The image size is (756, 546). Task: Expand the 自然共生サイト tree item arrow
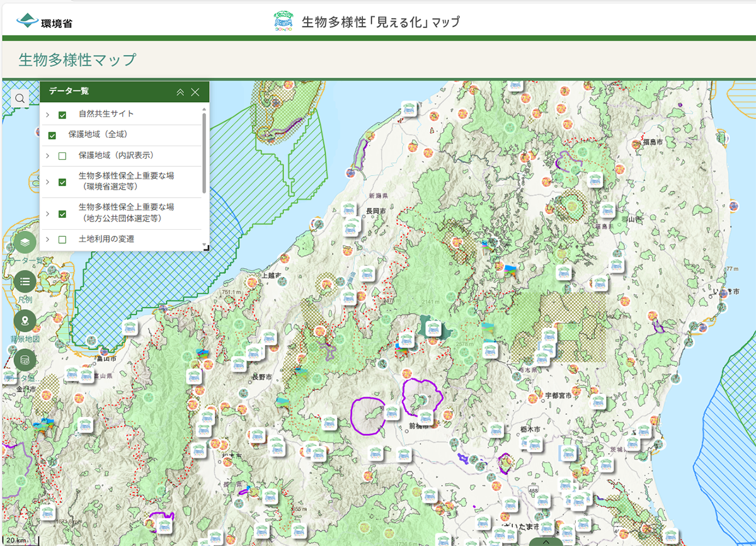point(47,115)
